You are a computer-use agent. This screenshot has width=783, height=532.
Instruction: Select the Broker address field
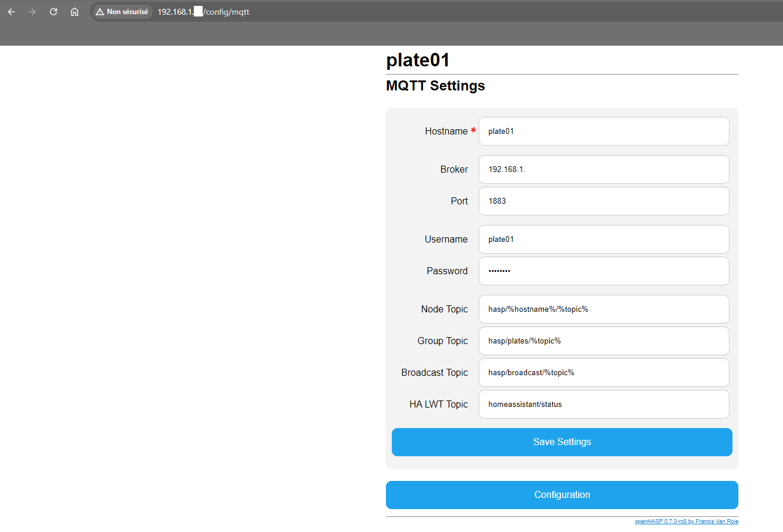coord(604,170)
